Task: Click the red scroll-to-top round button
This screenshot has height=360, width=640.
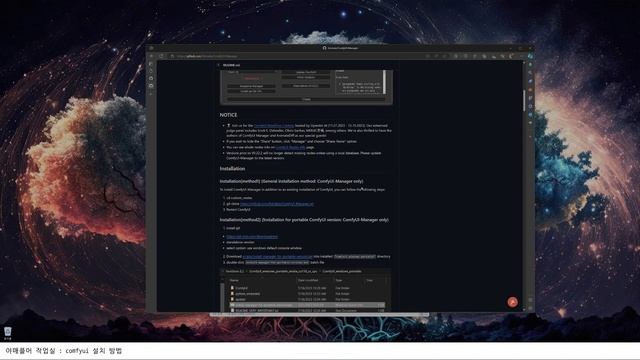Action: click(512, 302)
